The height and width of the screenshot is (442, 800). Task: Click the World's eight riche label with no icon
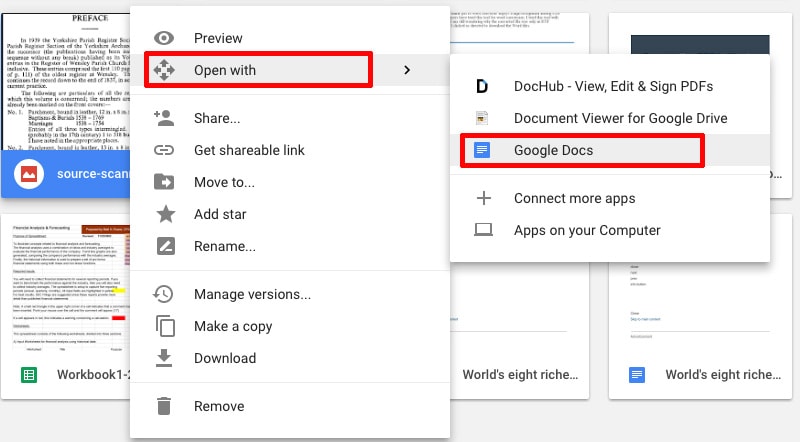[x=520, y=375]
